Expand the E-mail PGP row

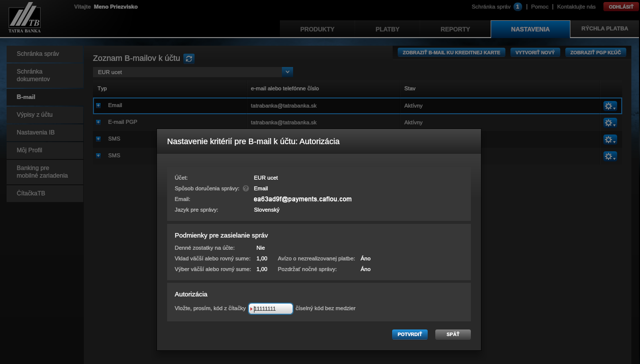[x=99, y=122]
